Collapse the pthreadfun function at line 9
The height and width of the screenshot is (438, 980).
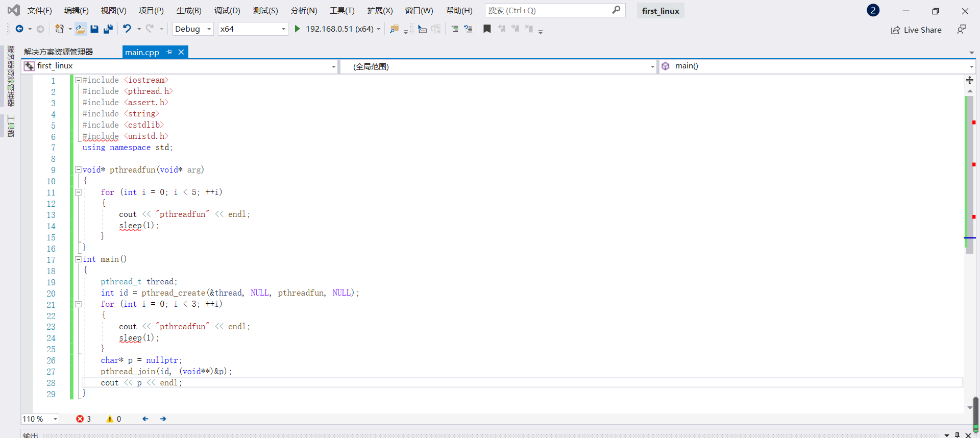point(78,170)
